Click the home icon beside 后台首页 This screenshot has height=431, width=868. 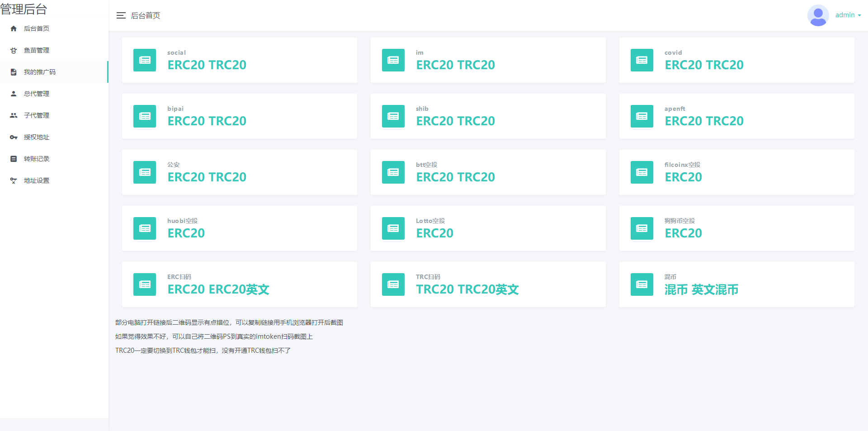(x=14, y=28)
